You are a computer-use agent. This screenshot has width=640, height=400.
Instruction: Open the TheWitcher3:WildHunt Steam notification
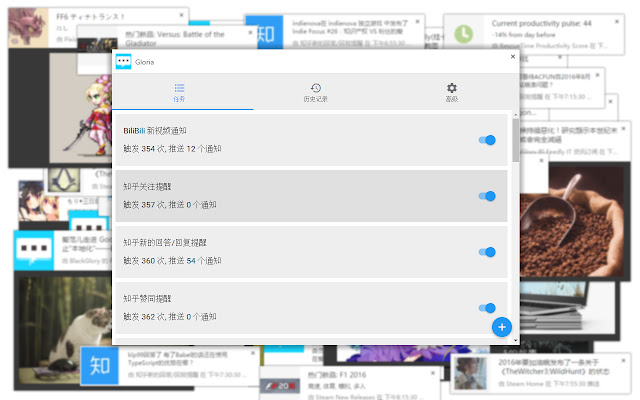point(553,367)
